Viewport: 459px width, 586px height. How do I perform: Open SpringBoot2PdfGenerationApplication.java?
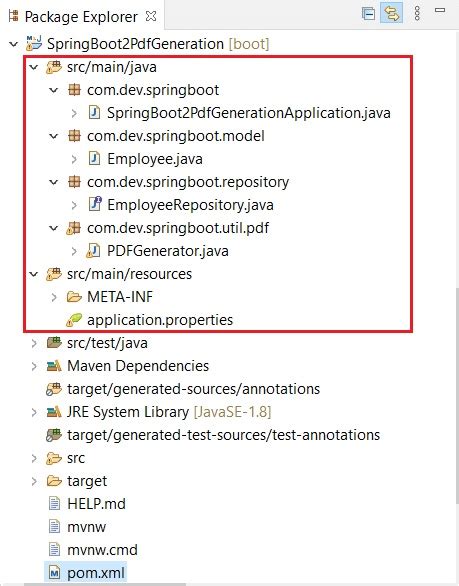[x=249, y=113]
